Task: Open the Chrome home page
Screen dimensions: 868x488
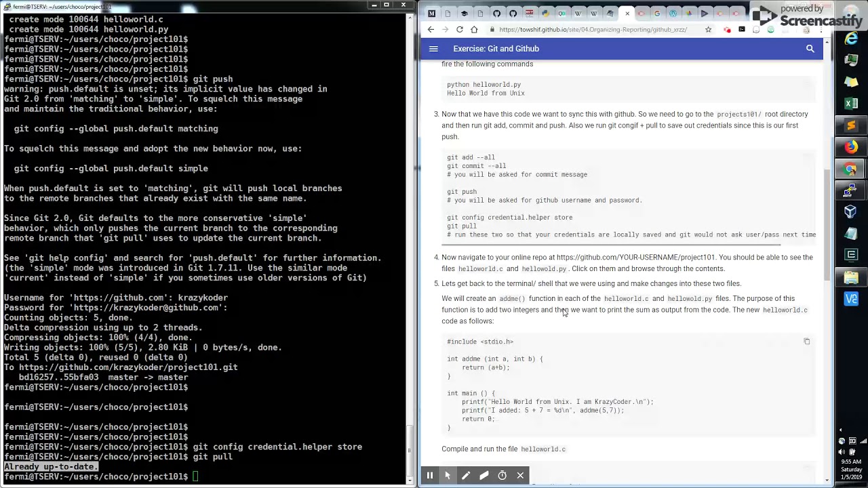Action: tap(474, 30)
